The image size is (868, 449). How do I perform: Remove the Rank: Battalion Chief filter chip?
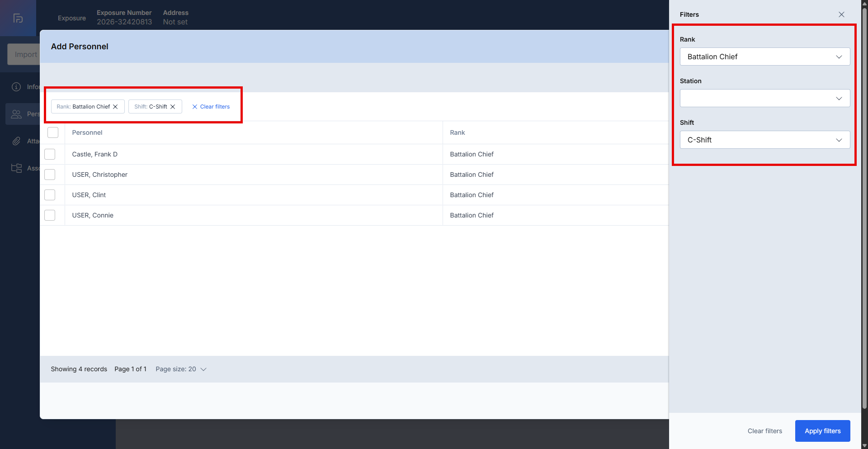coord(115,107)
